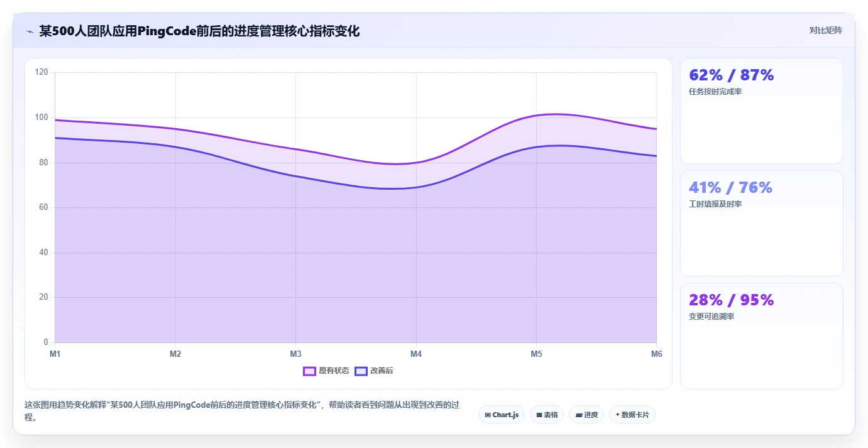Click the trend icon beside the title

[x=30, y=31]
